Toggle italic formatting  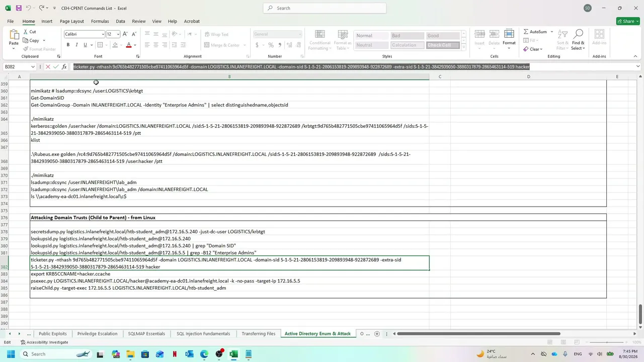[76, 45]
